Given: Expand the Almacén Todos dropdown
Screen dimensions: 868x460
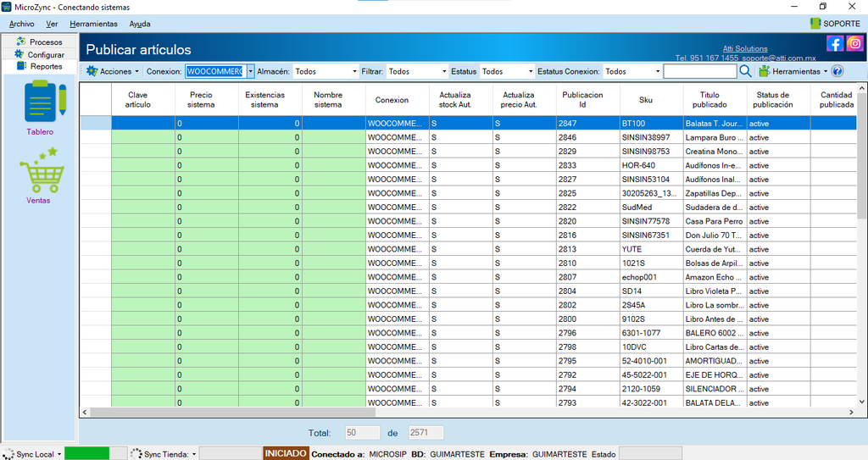Looking at the screenshot, I should 325,71.
